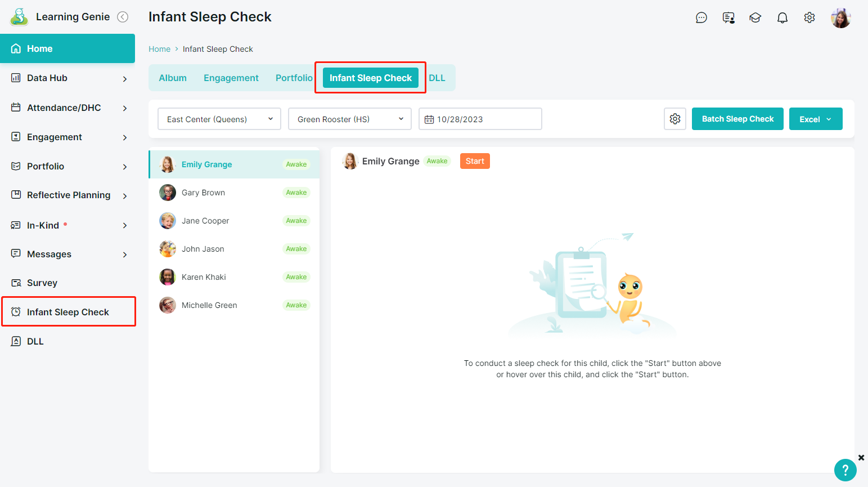Open the chat messages icon in header
This screenshot has width=868, height=487.
(701, 18)
